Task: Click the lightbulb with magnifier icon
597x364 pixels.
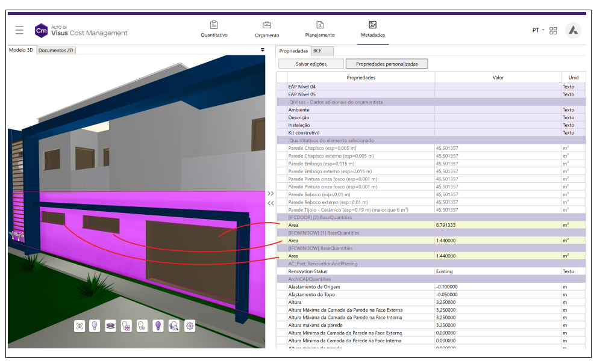Action: tap(174, 325)
